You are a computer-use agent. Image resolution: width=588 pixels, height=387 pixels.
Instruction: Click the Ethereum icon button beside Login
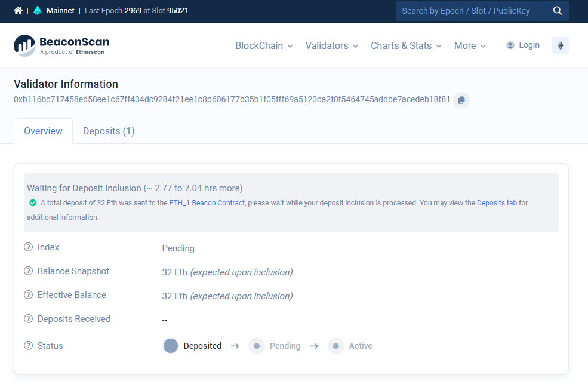pos(561,45)
